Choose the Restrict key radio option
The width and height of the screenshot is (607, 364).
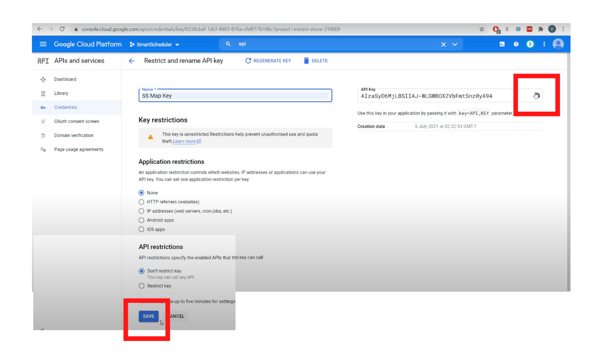[x=142, y=286]
